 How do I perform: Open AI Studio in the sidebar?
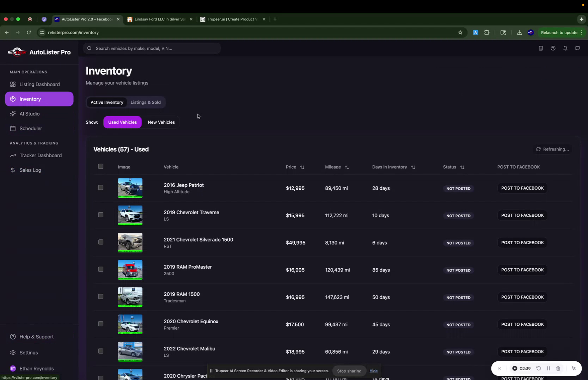(x=29, y=114)
